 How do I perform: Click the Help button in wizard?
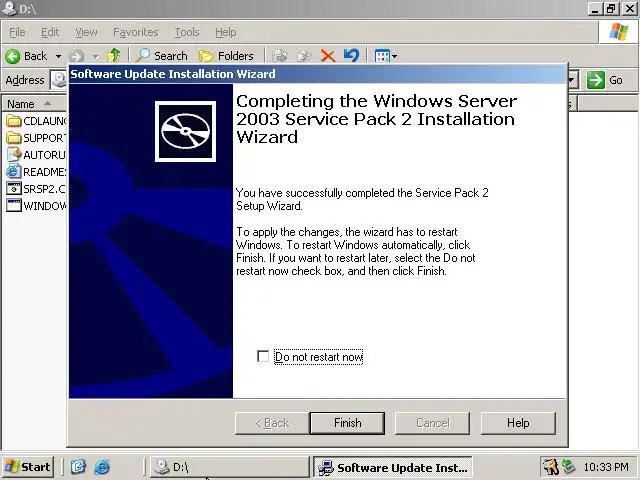518,423
